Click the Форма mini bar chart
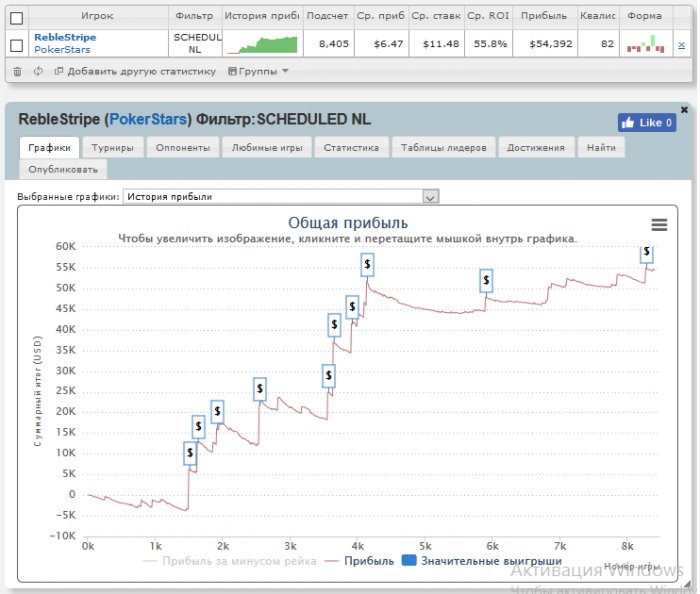 coord(645,45)
